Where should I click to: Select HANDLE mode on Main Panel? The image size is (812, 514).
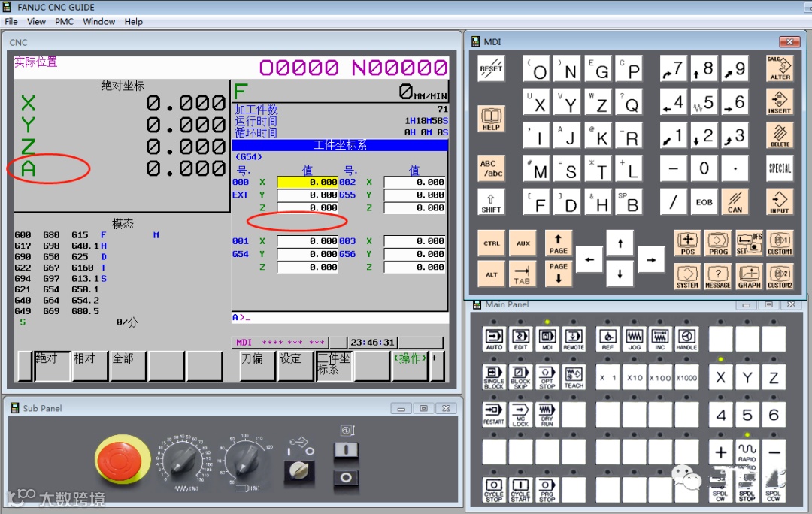686,339
